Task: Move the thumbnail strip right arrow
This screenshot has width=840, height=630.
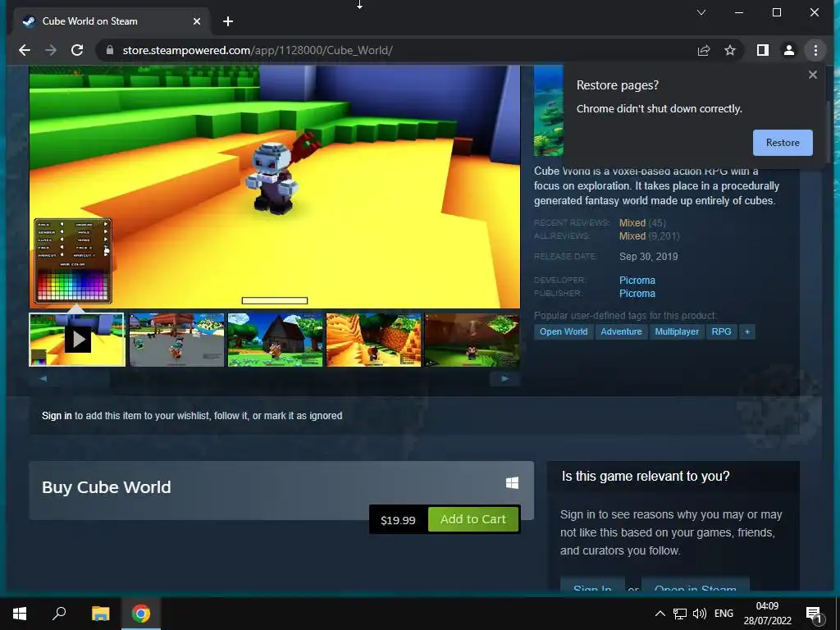Action: 504,378
